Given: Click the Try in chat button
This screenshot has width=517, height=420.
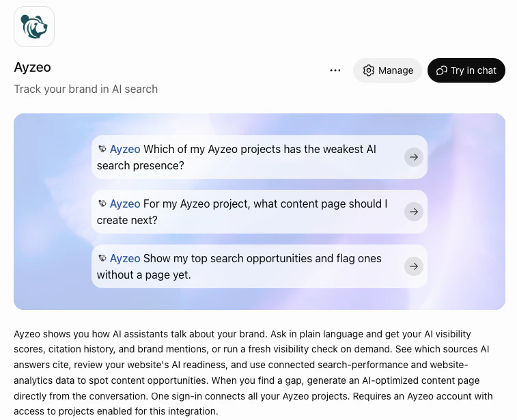Looking at the screenshot, I should tap(466, 70).
